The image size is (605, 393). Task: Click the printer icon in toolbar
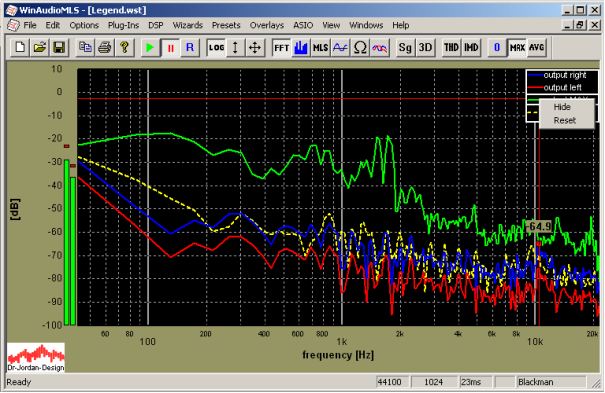[x=105, y=48]
